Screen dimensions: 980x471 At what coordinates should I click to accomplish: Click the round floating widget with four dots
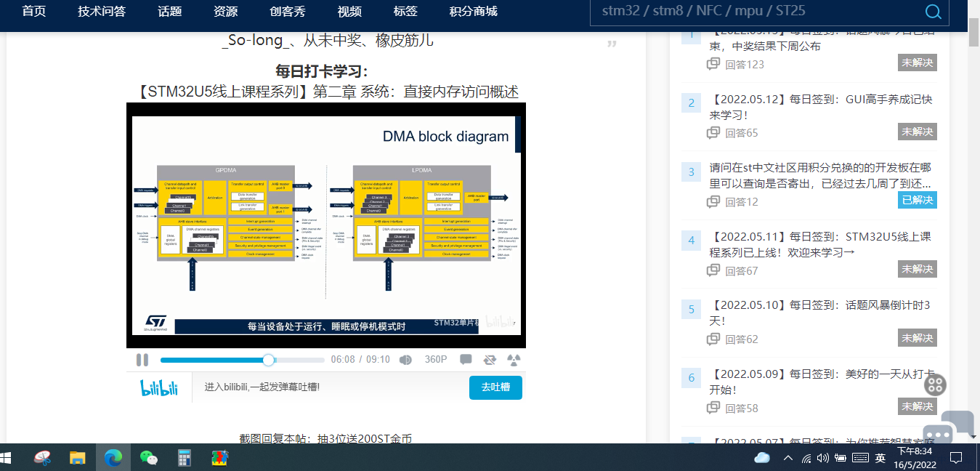pos(936,385)
